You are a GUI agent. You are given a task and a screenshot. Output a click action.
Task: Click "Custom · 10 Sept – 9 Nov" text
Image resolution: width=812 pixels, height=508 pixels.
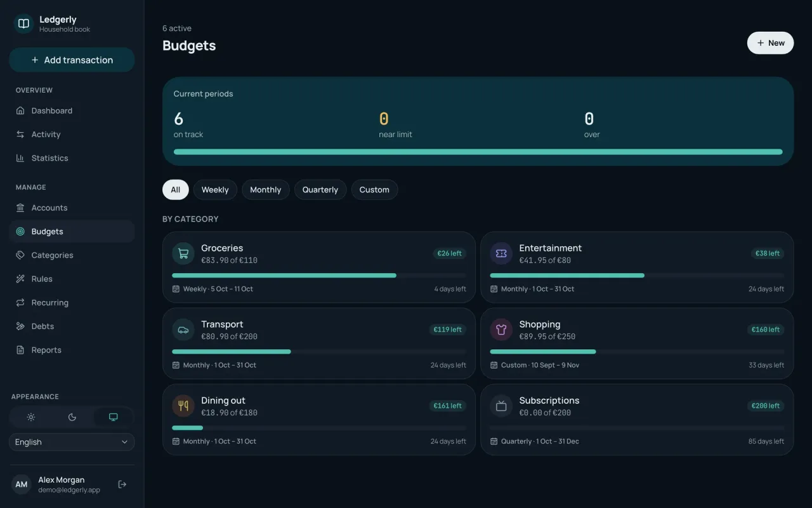[540, 365]
